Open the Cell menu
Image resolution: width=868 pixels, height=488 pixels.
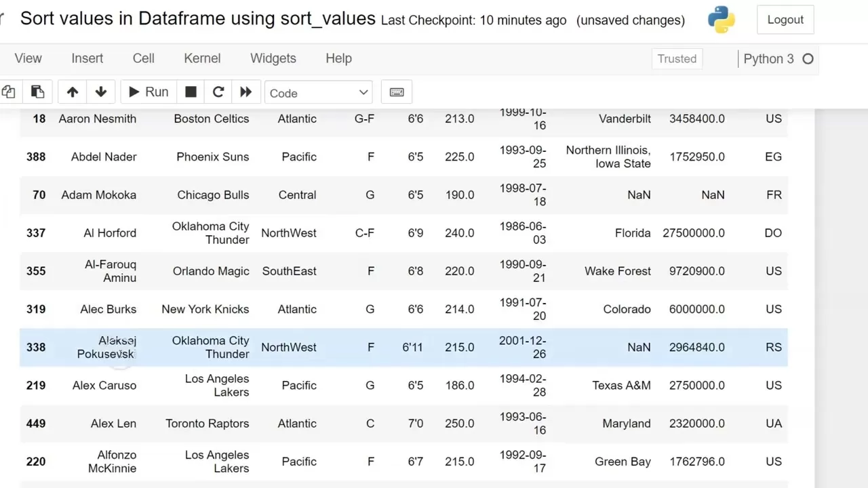click(144, 58)
